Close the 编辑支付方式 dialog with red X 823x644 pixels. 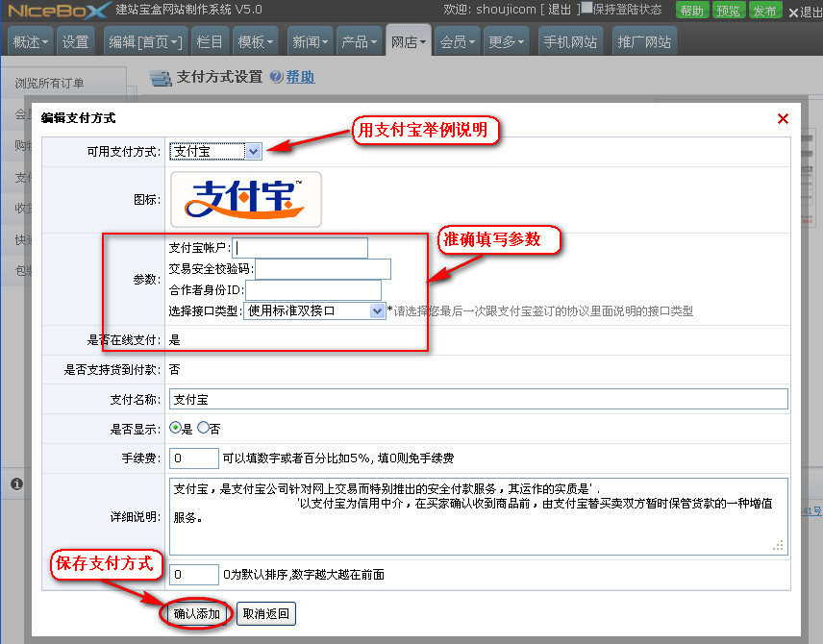(x=783, y=118)
